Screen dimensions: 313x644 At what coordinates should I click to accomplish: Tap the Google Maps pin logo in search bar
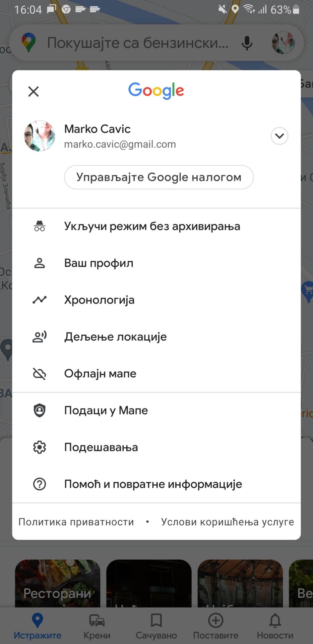(29, 43)
